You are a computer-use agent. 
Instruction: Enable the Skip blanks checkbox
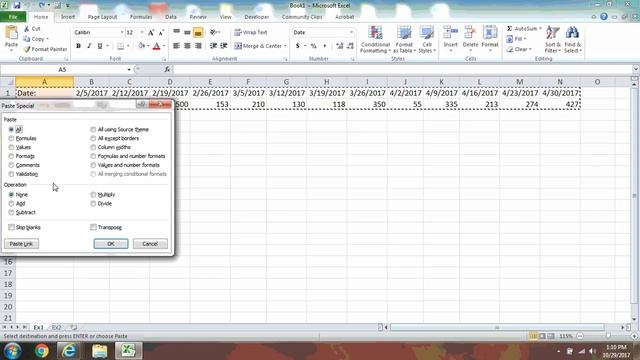pyautogui.click(x=11, y=227)
